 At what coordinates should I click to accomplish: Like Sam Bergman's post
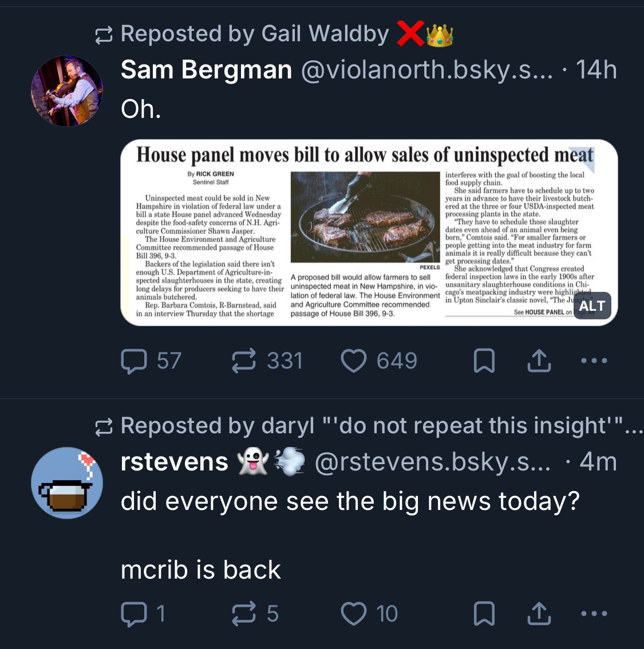click(x=354, y=361)
